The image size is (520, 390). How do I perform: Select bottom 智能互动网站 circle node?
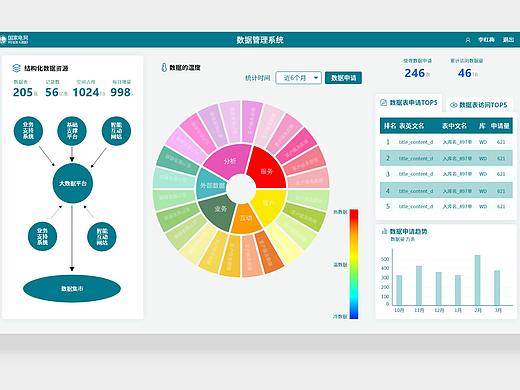[x=102, y=237]
